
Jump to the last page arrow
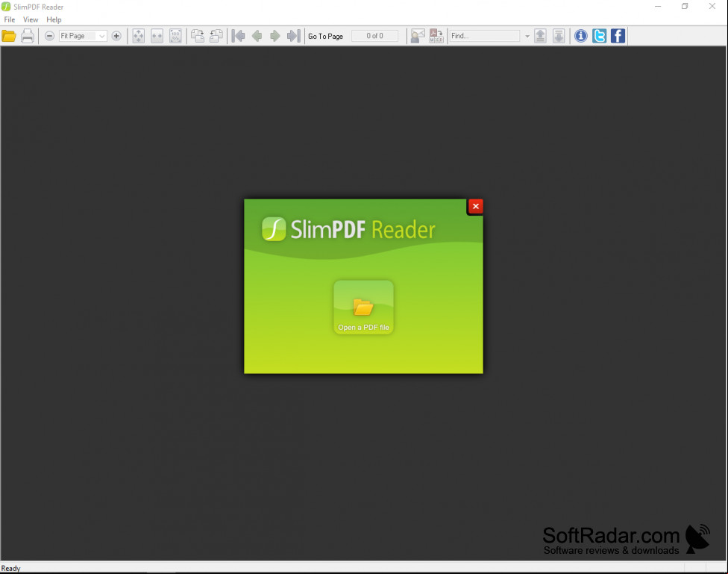click(x=293, y=36)
